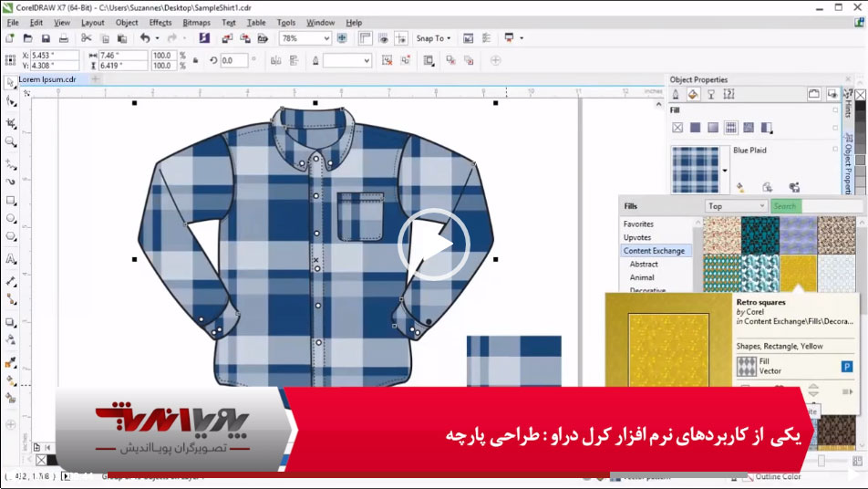Toggle the show guidelines button

401,38
